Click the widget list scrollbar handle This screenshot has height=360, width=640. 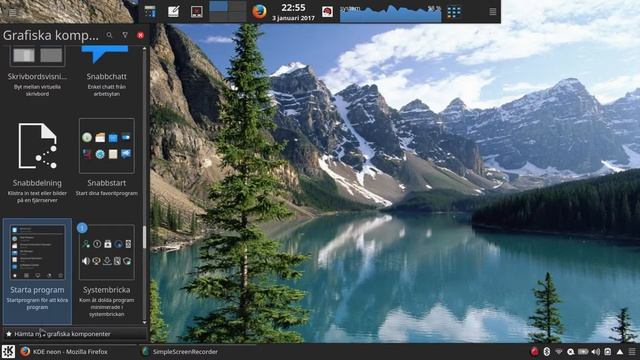coord(144,237)
